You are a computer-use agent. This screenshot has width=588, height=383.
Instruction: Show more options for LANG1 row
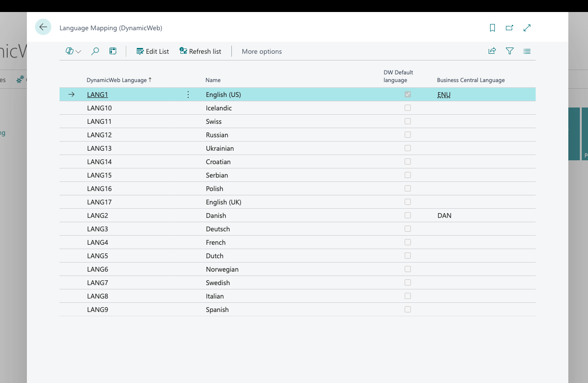tap(188, 95)
